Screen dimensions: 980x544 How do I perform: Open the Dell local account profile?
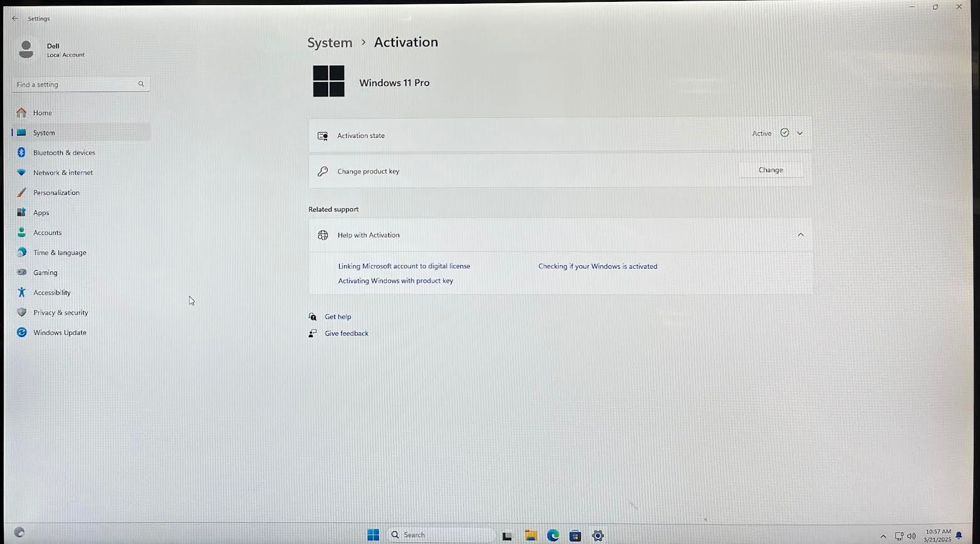[52, 50]
